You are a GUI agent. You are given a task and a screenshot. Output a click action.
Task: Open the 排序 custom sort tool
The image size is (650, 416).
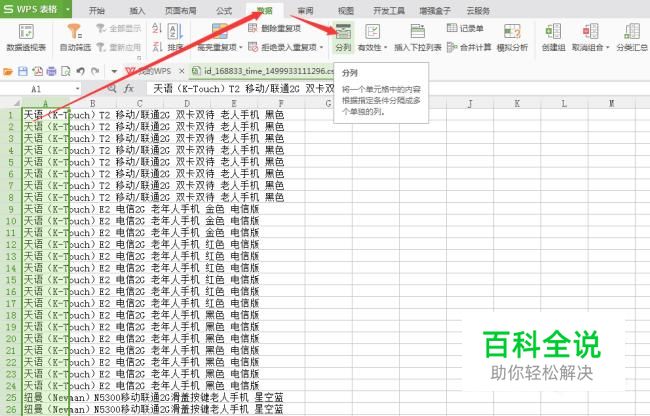(x=176, y=38)
